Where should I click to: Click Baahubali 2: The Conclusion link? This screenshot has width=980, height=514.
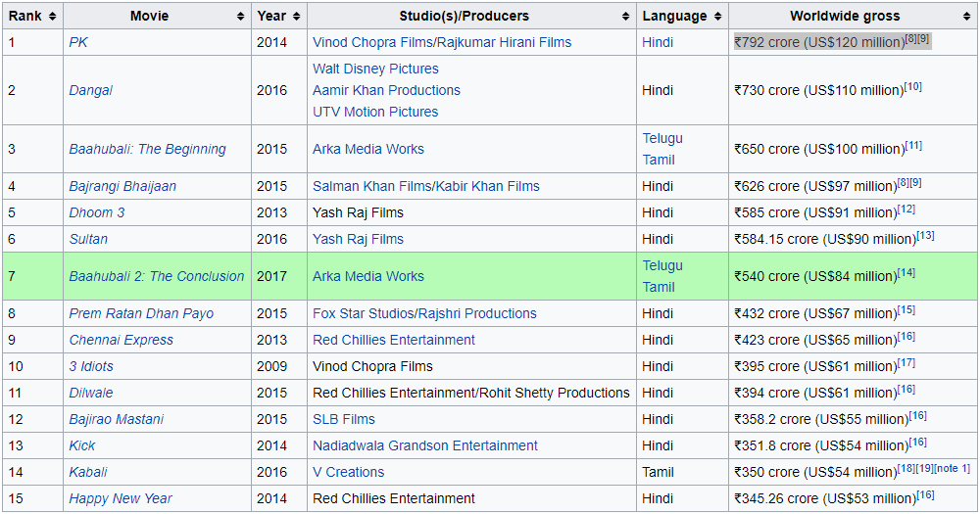156,276
